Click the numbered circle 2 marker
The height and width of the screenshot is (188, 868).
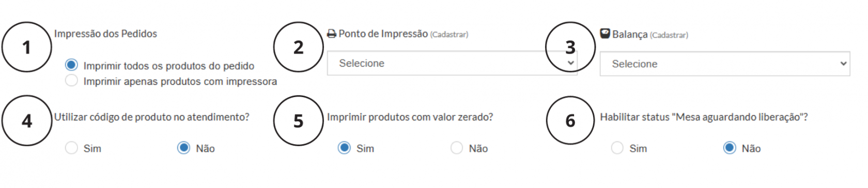299,47
